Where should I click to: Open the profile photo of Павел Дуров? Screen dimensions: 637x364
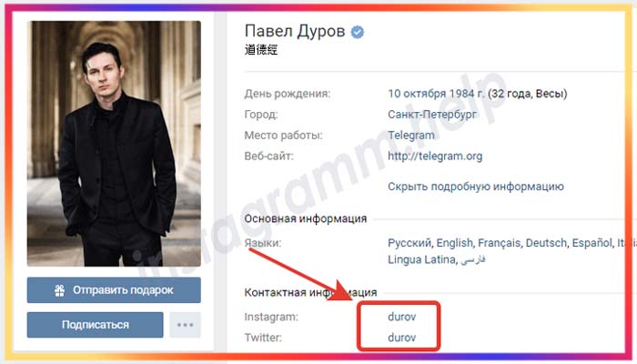(x=114, y=144)
